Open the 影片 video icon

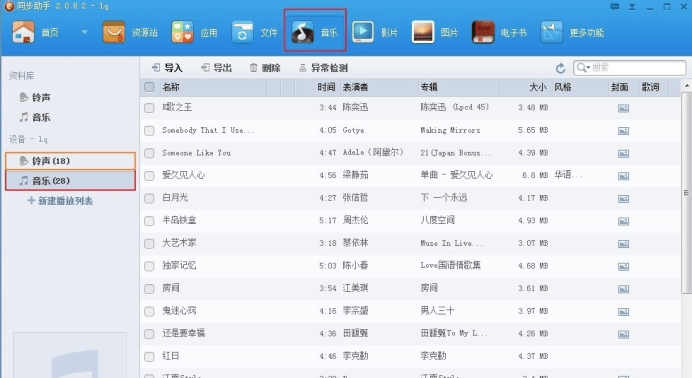[363, 32]
